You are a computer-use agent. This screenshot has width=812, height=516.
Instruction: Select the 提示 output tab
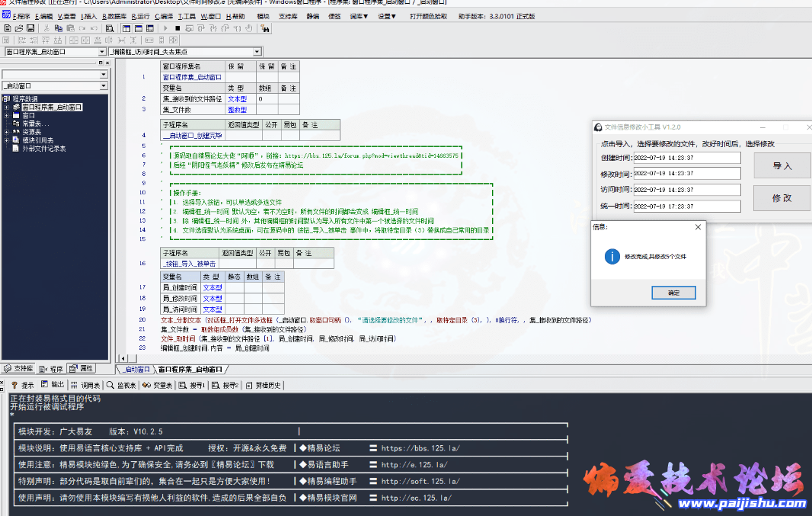23,385
